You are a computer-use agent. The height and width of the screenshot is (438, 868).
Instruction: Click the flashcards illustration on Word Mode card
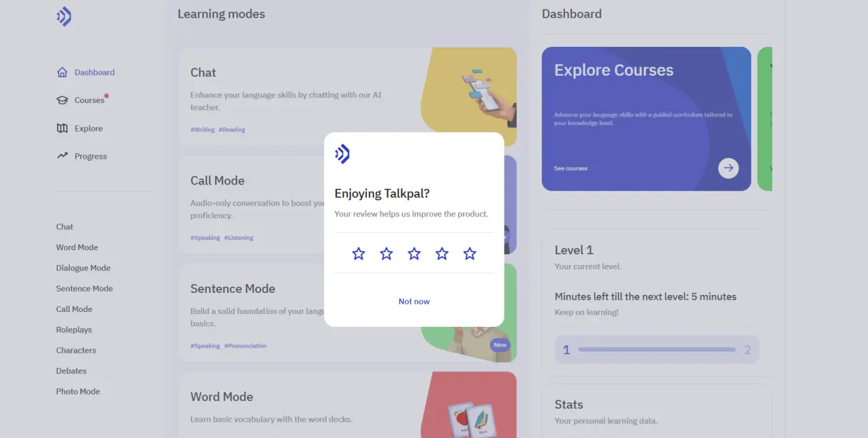pos(472,420)
